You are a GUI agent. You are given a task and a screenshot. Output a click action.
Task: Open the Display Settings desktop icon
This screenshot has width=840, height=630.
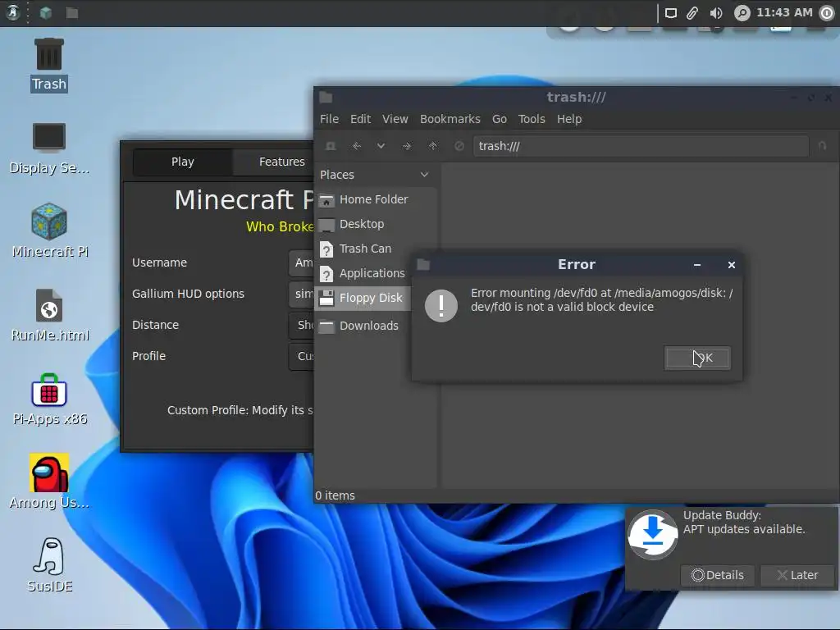click(x=48, y=148)
